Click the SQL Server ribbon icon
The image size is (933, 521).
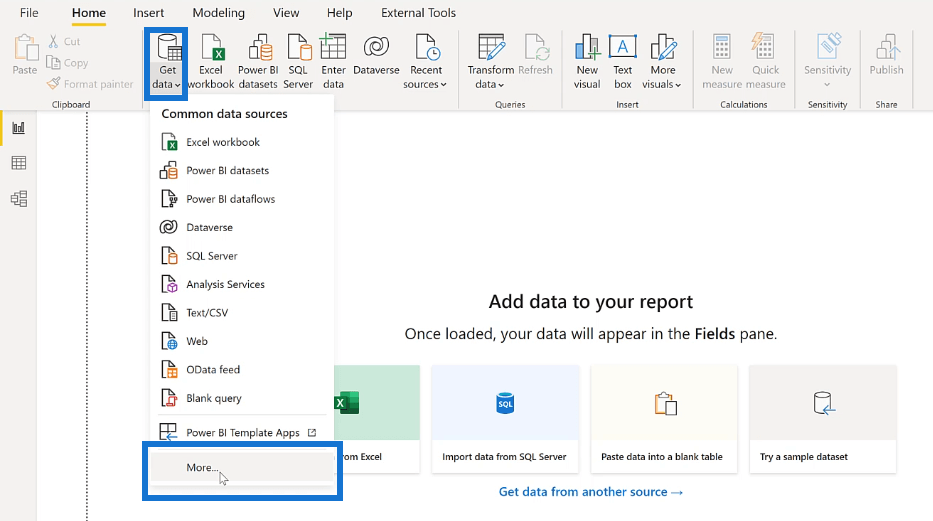point(298,48)
